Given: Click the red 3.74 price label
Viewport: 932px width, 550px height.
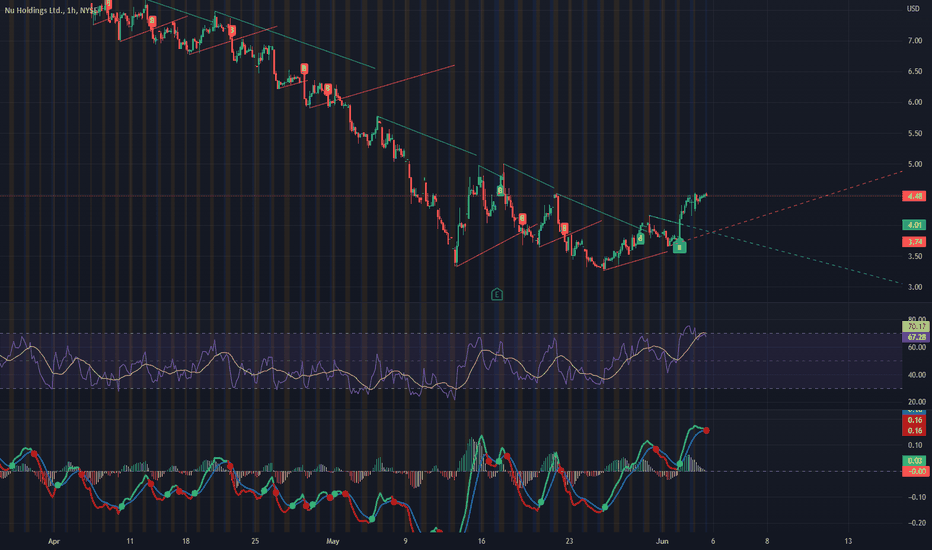Looking at the screenshot, I should coord(914,241).
